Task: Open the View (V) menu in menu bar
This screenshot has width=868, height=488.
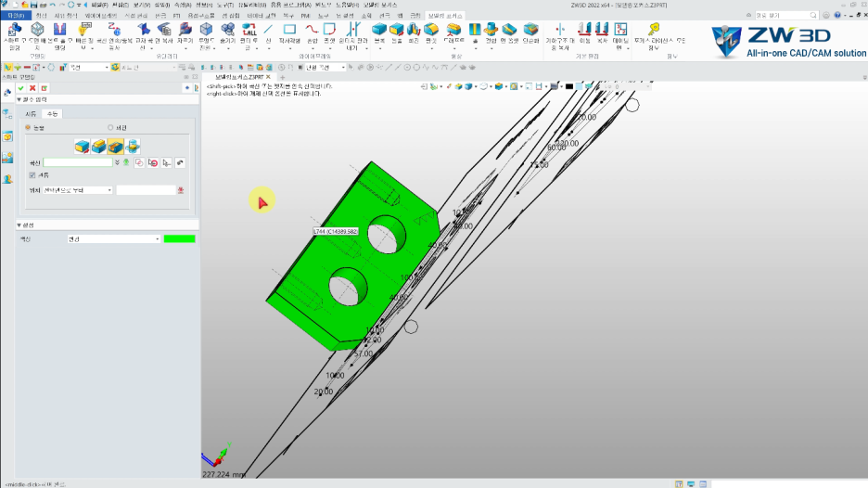Action: click(142, 5)
